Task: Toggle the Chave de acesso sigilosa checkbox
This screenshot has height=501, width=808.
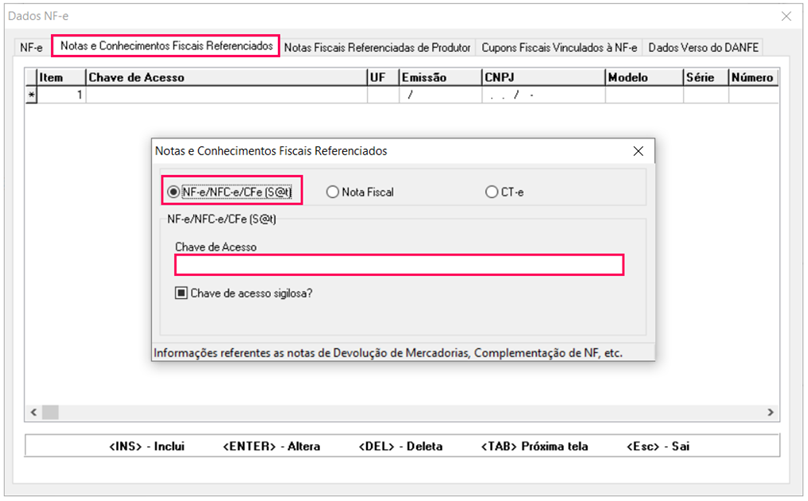Action: pos(181,293)
